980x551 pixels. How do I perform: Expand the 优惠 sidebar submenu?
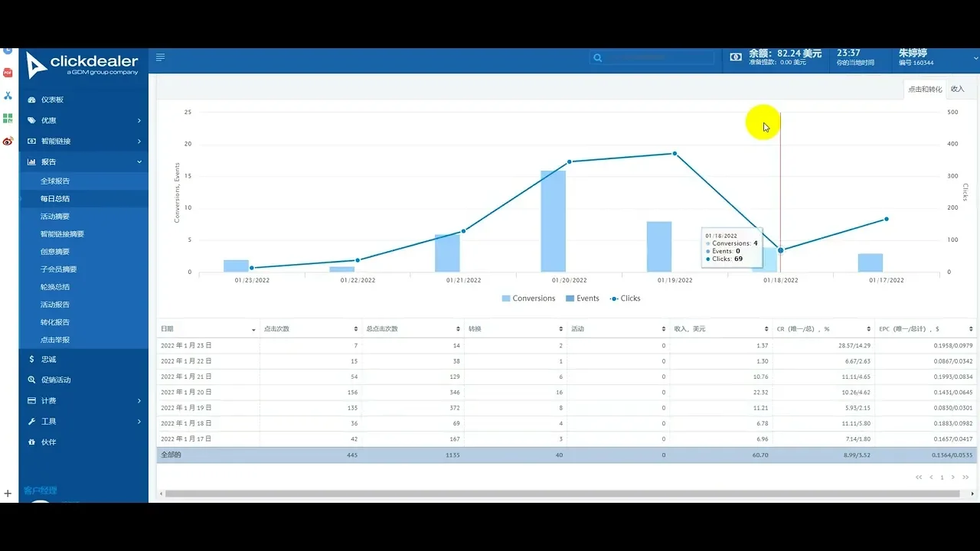click(139, 121)
